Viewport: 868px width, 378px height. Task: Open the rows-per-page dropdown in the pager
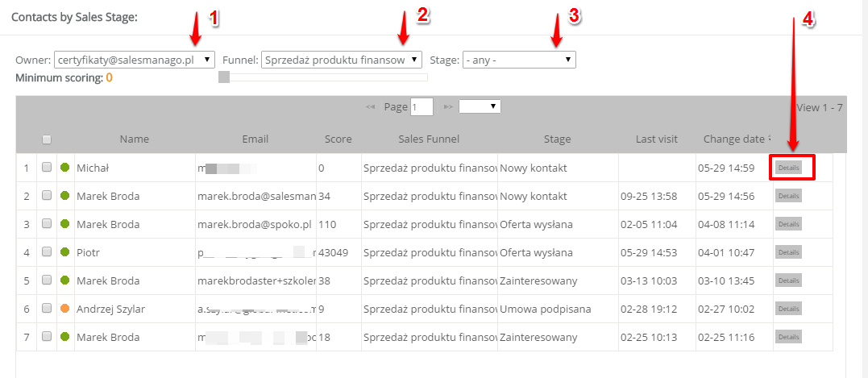click(x=480, y=106)
